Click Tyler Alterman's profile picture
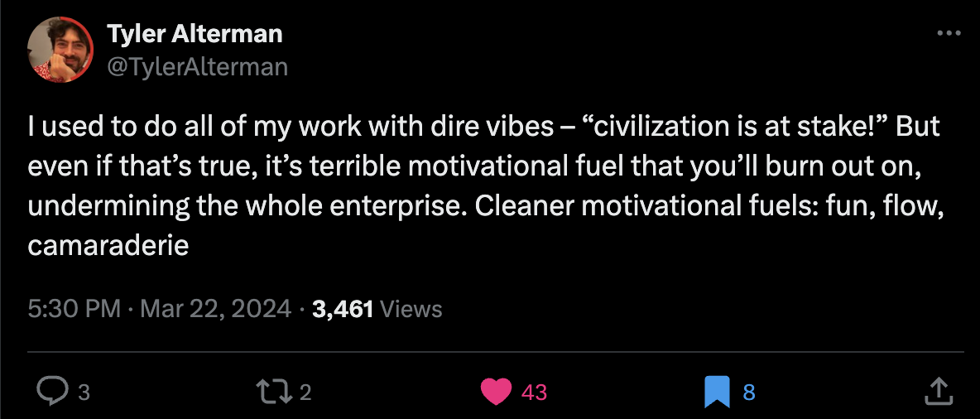This screenshot has height=419, width=980. 59,50
